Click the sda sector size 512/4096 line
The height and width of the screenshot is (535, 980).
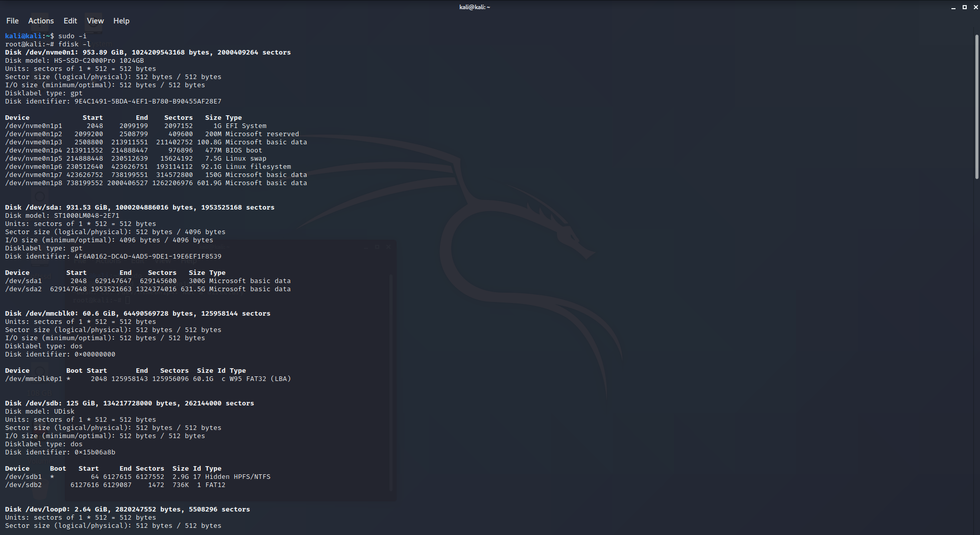115,232
